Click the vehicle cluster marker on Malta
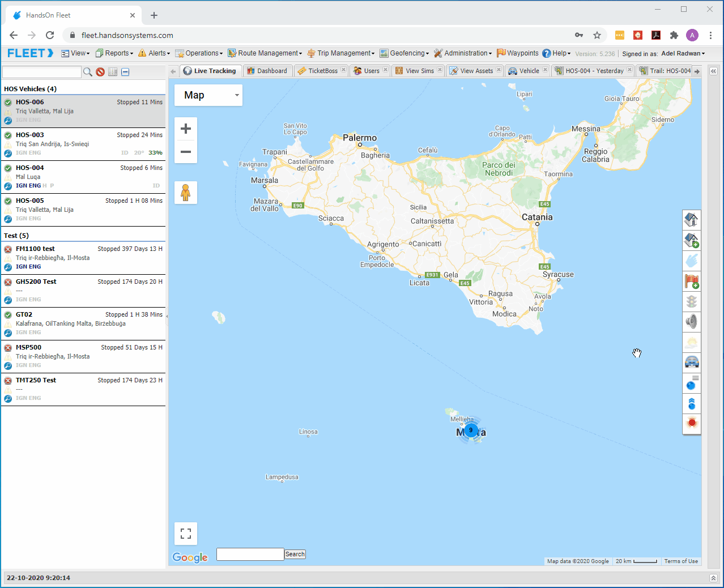The width and height of the screenshot is (724, 588). point(470,430)
